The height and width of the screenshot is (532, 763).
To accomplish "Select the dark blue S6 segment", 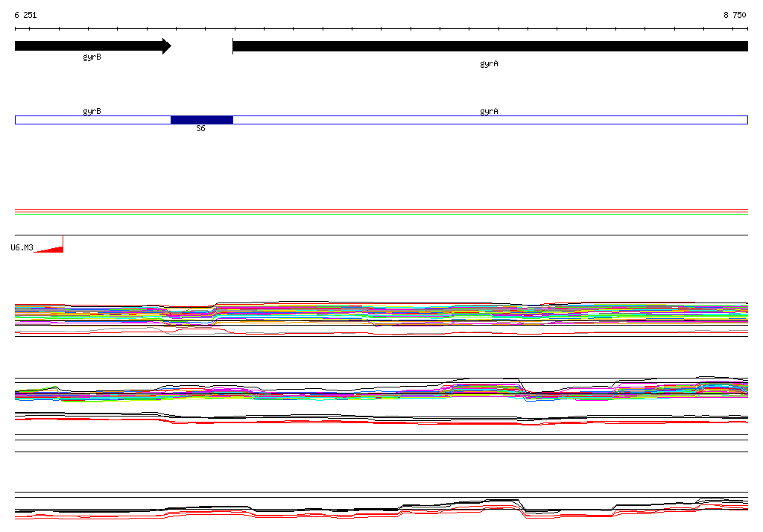I will (x=201, y=120).
